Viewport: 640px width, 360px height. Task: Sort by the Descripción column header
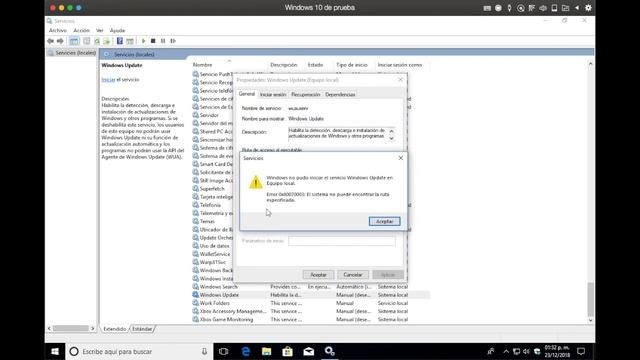coord(287,65)
